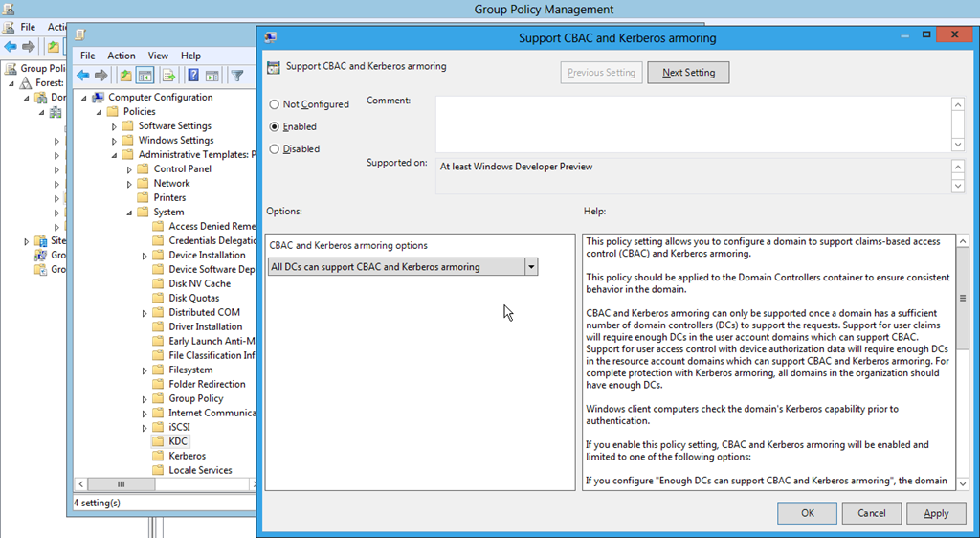Expand the Distributed COM node
This screenshot has height=538, width=980.
tap(145, 313)
